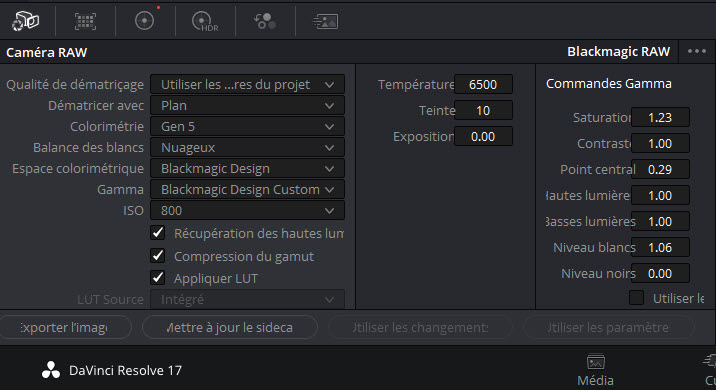Open the Qualité de dématriçage dropdown
This screenshot has height=390, width=716.
[x=247, y=84]
